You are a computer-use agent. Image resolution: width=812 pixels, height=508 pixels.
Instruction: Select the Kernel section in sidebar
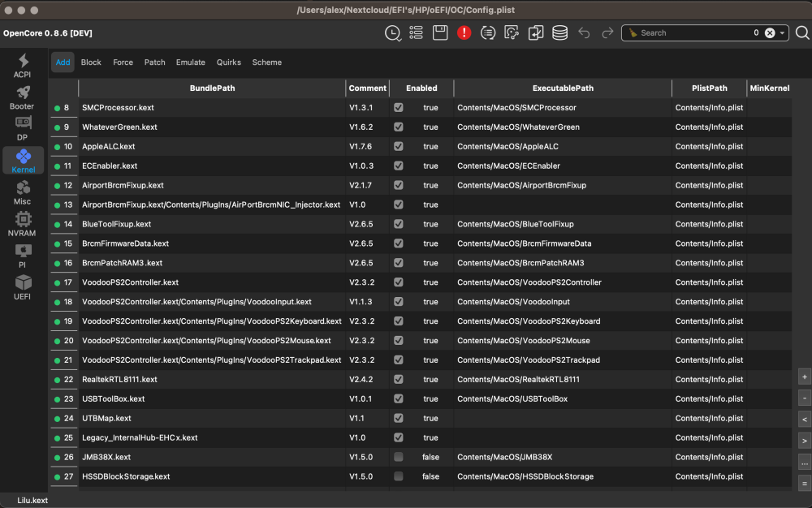[x=24, y=161]
